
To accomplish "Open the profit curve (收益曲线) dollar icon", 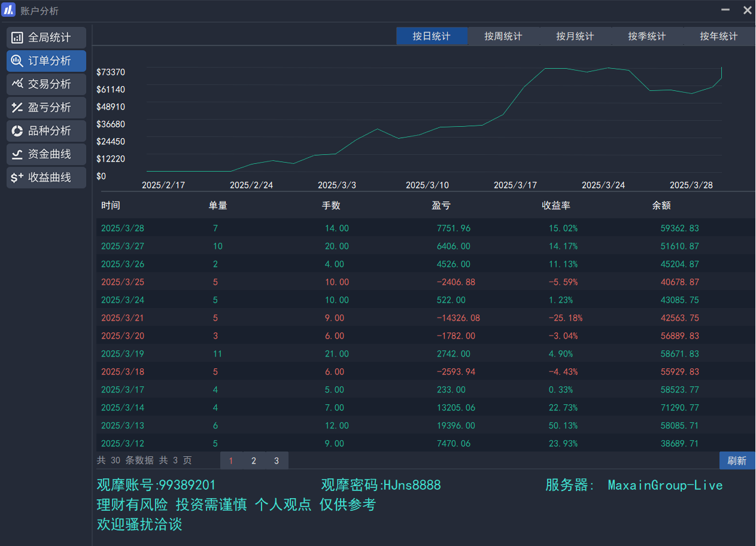I will 17,178.
